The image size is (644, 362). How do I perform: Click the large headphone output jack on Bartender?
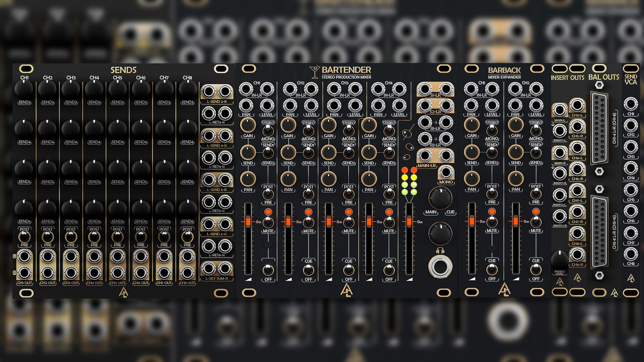(x=440, y=267)
